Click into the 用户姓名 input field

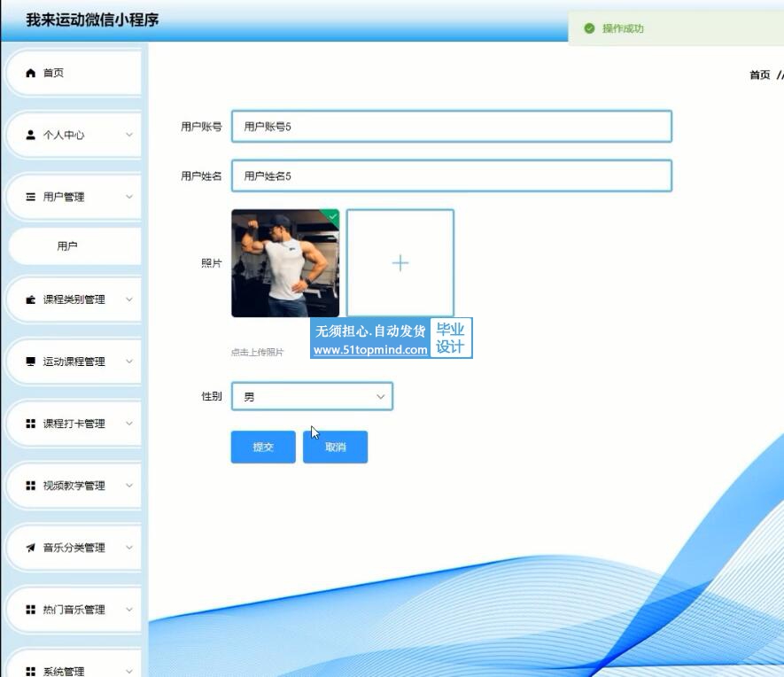coord(452,176)
